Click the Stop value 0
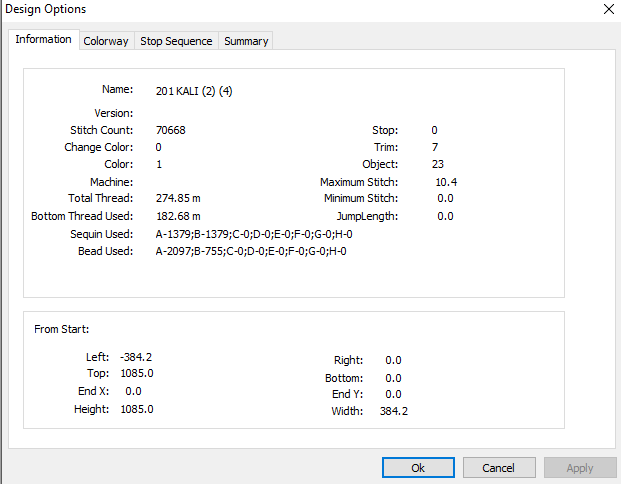Viewport: 621px width, 484px height. click(434, 130)
